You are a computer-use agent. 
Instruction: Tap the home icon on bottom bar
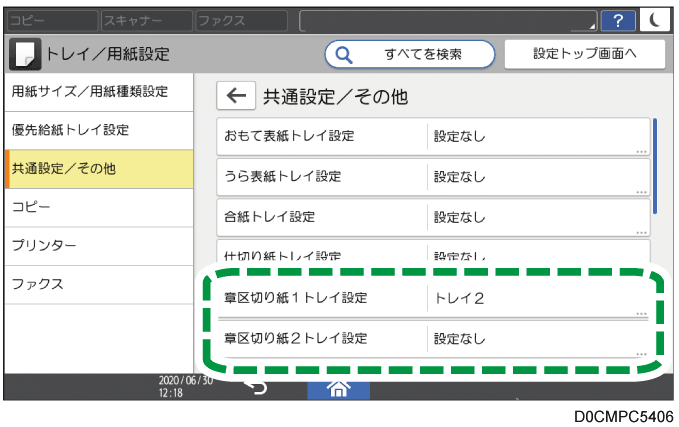pyautogui.click(x=338, y=389)
